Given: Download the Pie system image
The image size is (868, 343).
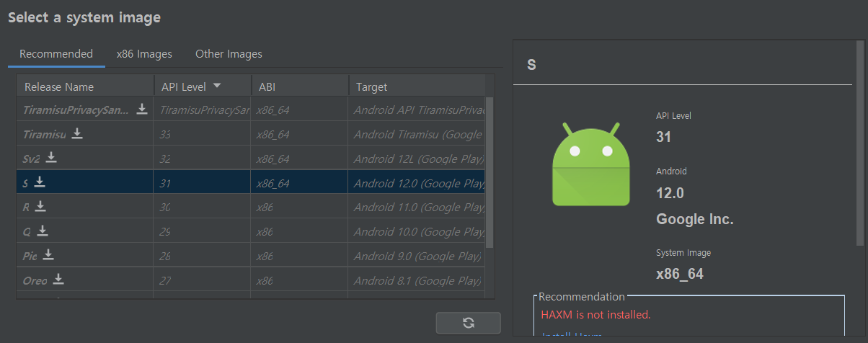Looking at the screenshot, I should (x=48, y=255).
